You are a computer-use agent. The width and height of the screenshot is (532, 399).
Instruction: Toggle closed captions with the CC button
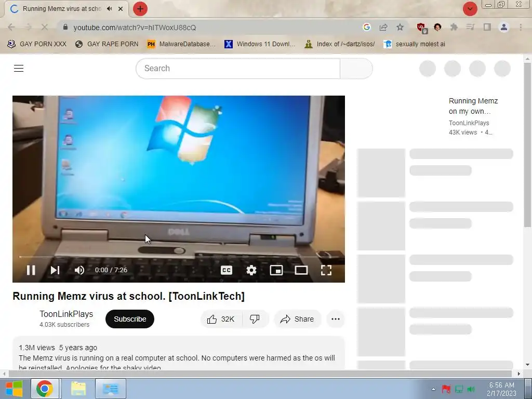[227, 270]
